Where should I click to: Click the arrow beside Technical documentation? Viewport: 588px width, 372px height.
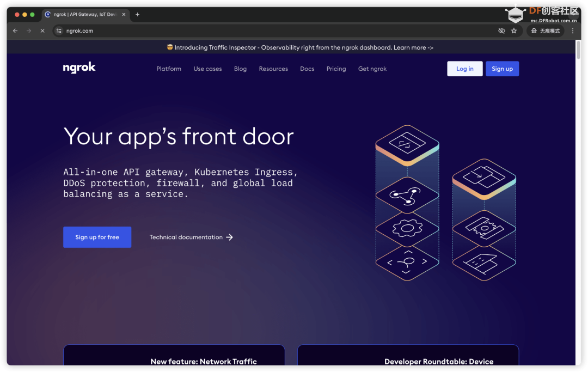[230, 237]
